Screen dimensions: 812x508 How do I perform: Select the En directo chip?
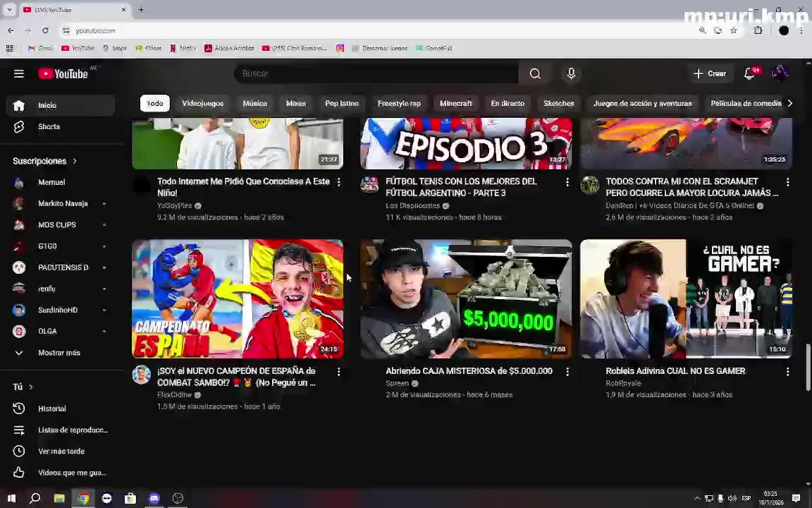pos(508,103)
